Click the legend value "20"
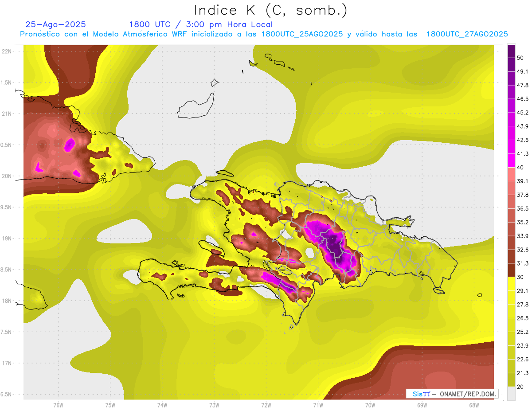The width and height of the screenshot is (532, 411). pyautogui.click(x=520, y=387)
